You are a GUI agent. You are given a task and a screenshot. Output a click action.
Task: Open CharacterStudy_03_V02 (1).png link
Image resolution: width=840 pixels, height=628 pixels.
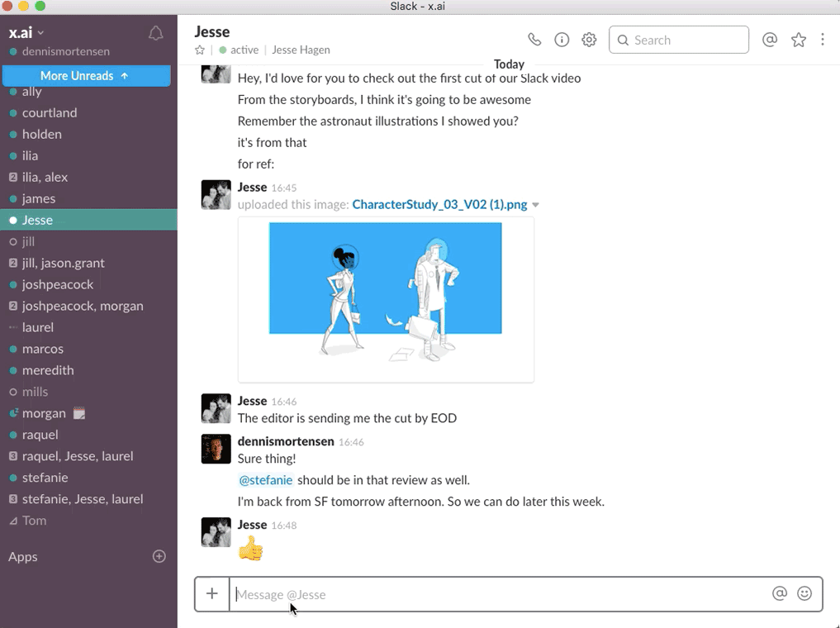tap(439, 204)
